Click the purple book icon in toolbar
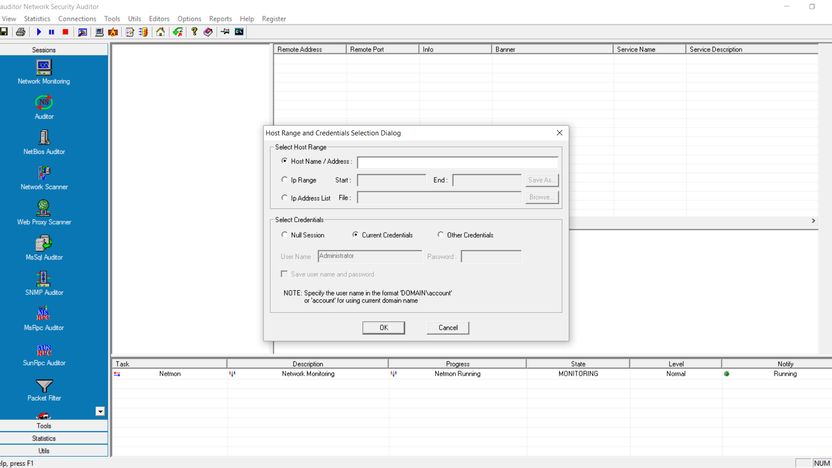The image size is (832, 468). coord(208,32)
